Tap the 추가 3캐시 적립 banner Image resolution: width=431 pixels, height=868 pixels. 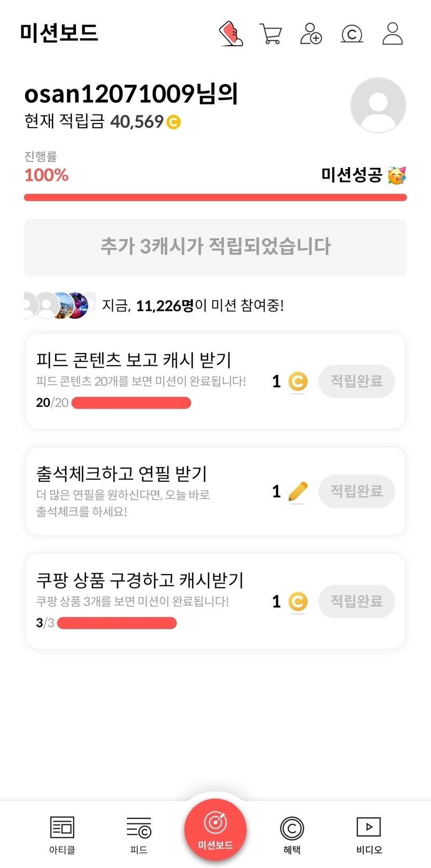[x=216, y=247]
